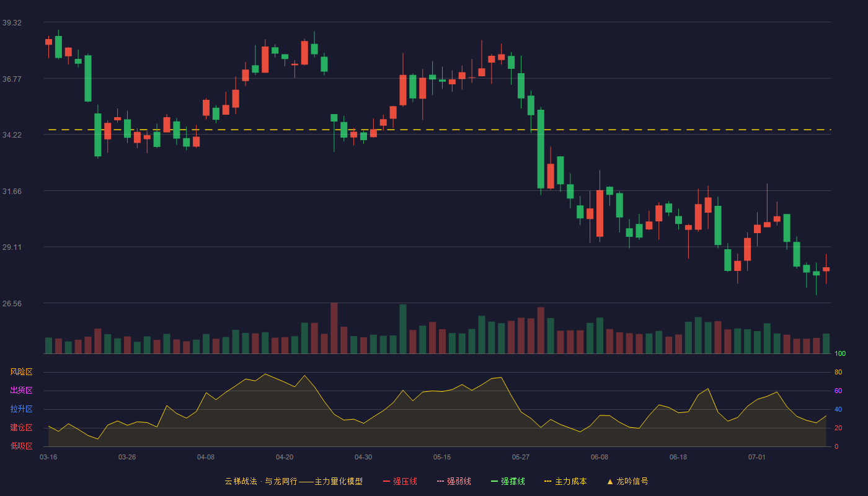Select the 拉升区 zone label

tap(21, 409)
